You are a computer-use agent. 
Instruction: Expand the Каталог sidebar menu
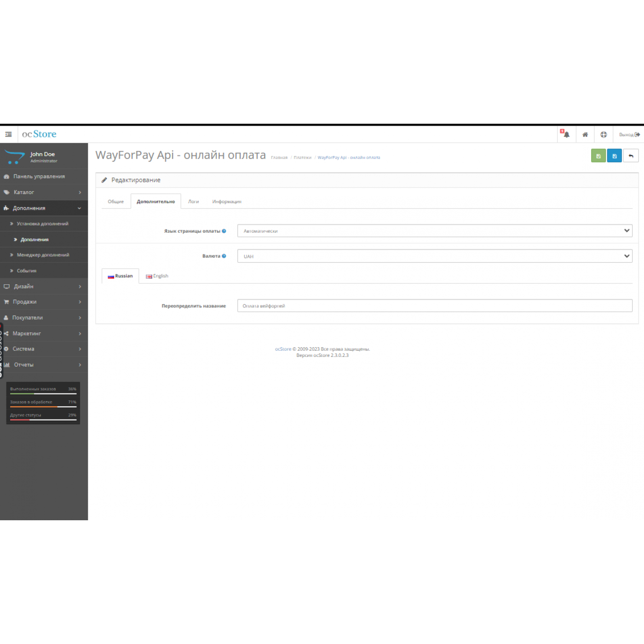[44, 192]
